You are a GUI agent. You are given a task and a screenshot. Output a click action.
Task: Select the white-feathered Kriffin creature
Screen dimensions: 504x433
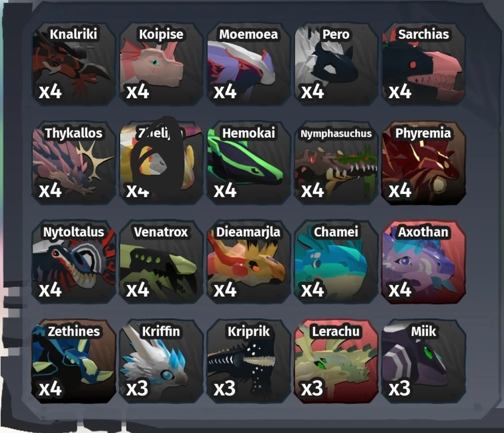[161, 361]
